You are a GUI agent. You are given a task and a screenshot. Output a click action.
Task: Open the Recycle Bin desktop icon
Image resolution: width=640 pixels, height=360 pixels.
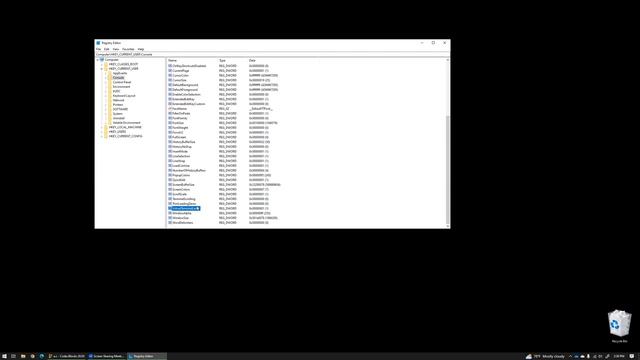tap(619, 326)
